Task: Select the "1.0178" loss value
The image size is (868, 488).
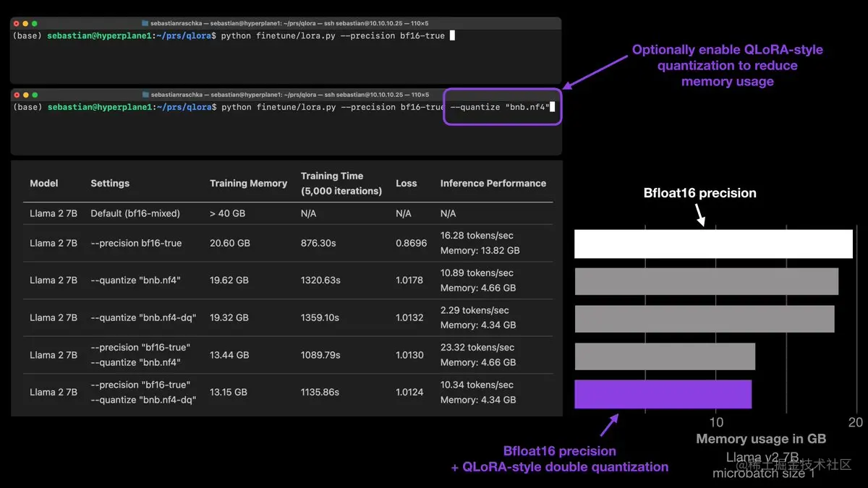Action: 409,281
